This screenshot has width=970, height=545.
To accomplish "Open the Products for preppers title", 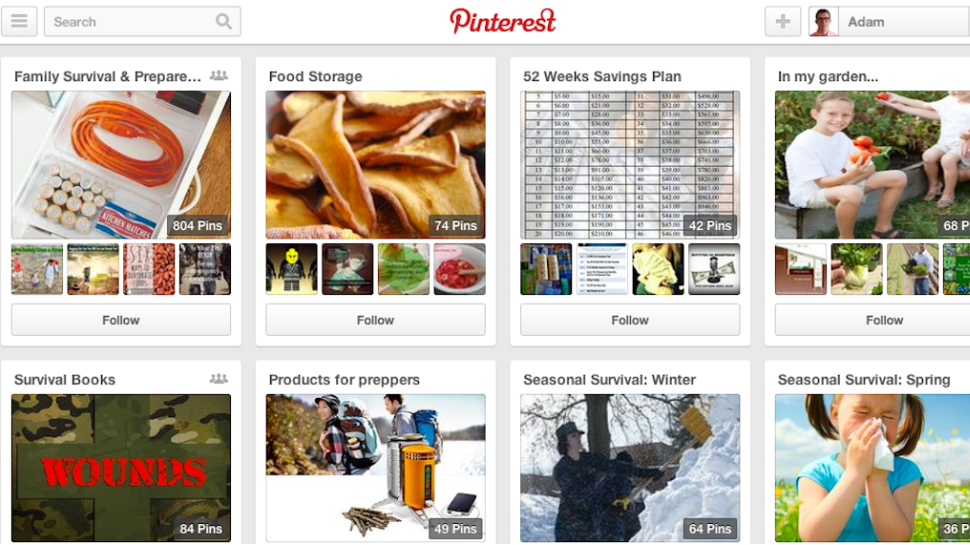I will tap(344, 380).
